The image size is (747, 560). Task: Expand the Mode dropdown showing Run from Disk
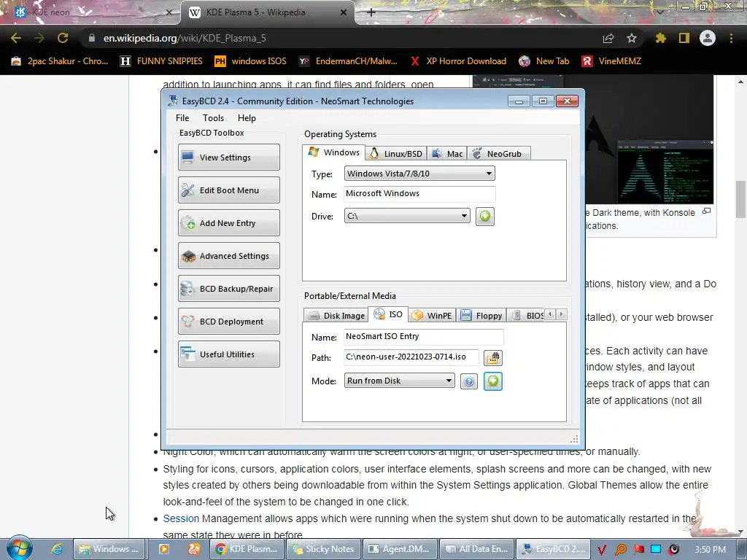click(x=399, y=381)
